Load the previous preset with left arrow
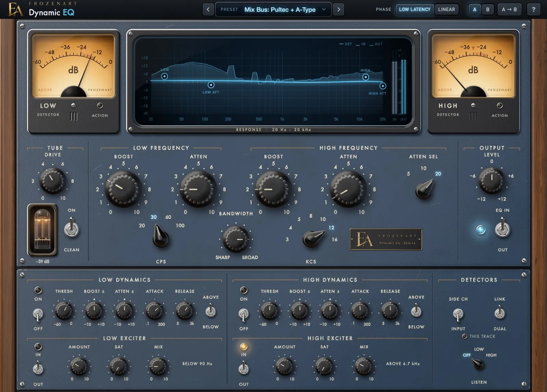 tap(208, 10)
